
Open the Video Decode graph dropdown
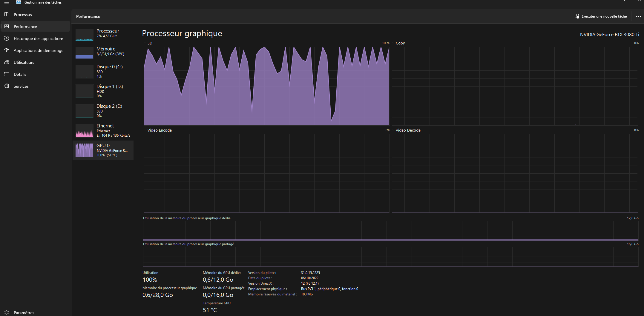(394, 130)
